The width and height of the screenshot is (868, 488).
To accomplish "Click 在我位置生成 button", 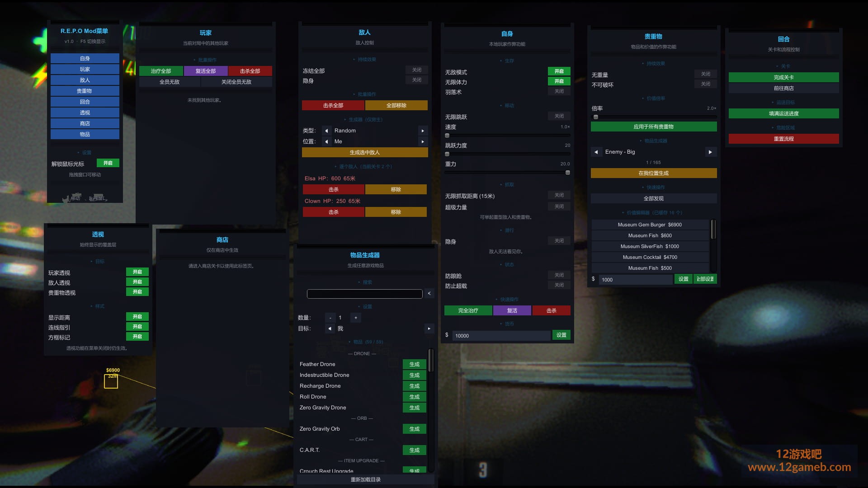I will click(654, 173).
